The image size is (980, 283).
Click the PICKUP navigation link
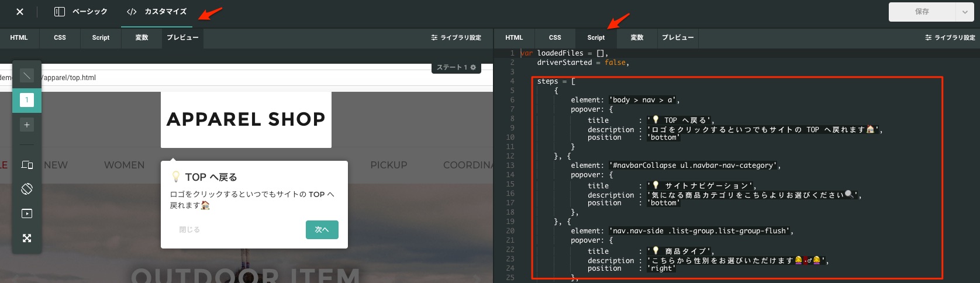[389, 165]
